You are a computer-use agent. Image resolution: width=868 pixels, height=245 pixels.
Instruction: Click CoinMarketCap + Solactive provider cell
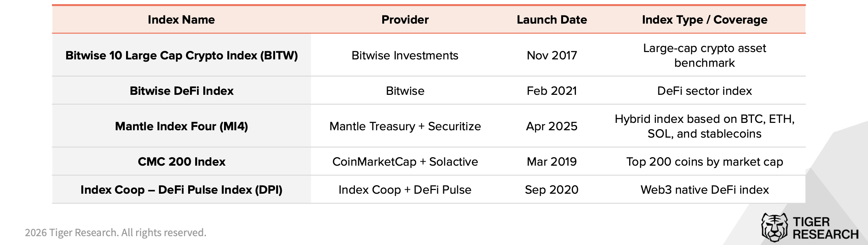point(405,162)
